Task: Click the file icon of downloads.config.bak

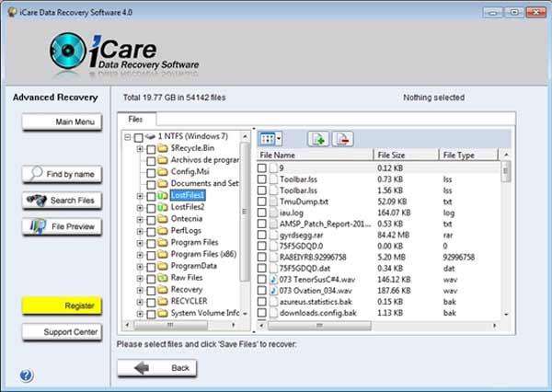Action: click(x=273, y=313)
